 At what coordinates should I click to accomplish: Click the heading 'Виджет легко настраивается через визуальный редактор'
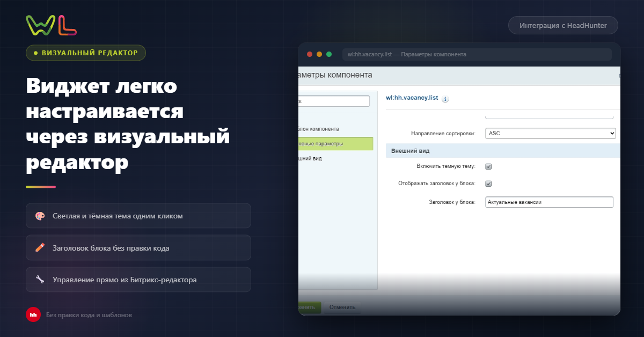pos(128,124)
